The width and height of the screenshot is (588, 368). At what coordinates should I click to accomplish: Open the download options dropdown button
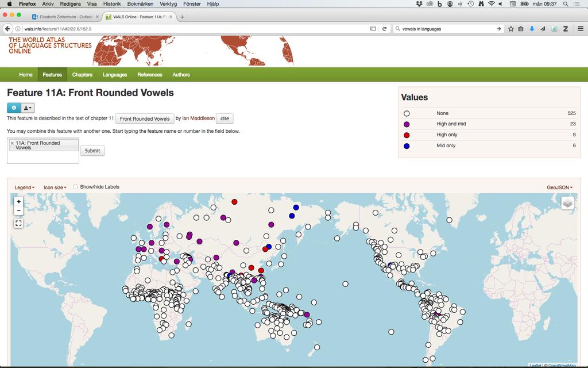point(28,108)
